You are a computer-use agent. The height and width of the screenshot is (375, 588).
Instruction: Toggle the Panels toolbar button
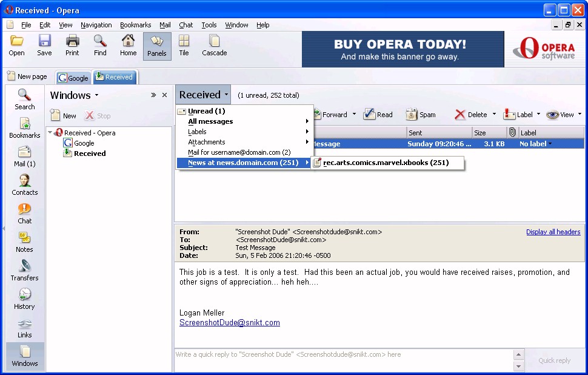coord(157,46)
